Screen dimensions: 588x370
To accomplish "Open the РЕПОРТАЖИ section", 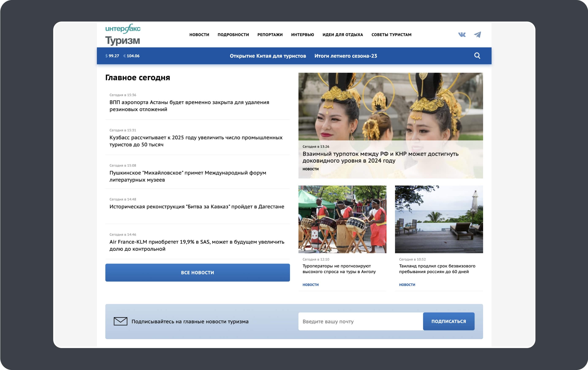I will 270,35.
